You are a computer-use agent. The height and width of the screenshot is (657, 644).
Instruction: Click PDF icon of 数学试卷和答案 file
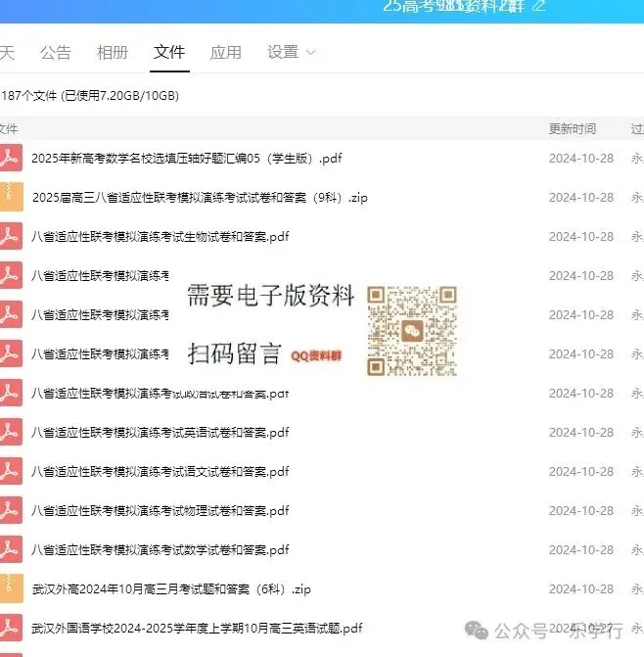tap(11, 549)
